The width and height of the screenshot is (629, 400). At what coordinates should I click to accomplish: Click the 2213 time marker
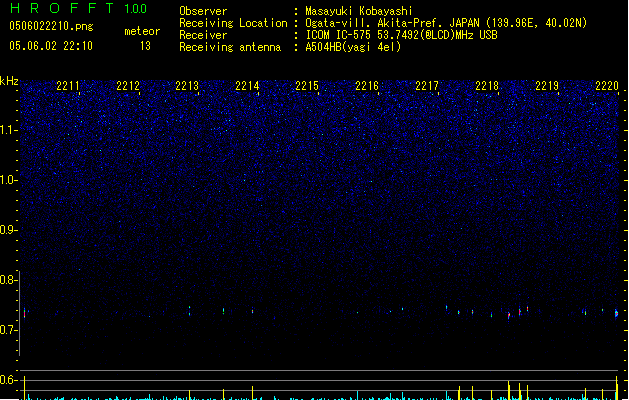click(187, 85)
